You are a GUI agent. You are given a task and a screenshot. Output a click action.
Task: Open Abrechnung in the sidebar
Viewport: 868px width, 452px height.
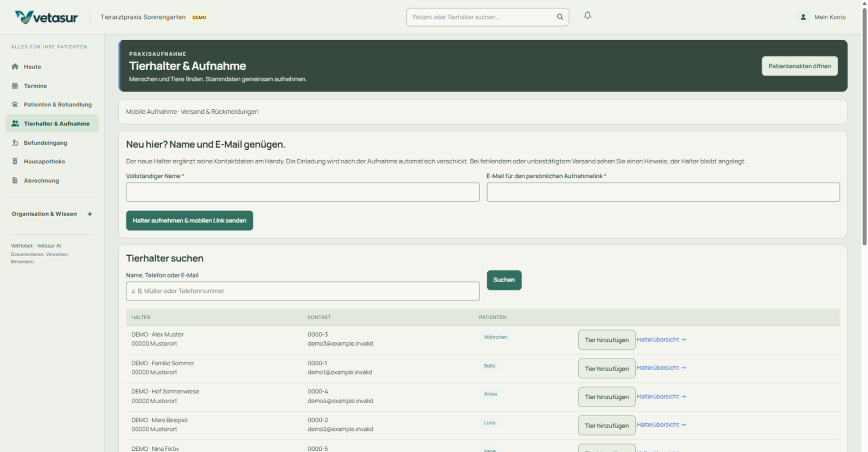(52, 180)
